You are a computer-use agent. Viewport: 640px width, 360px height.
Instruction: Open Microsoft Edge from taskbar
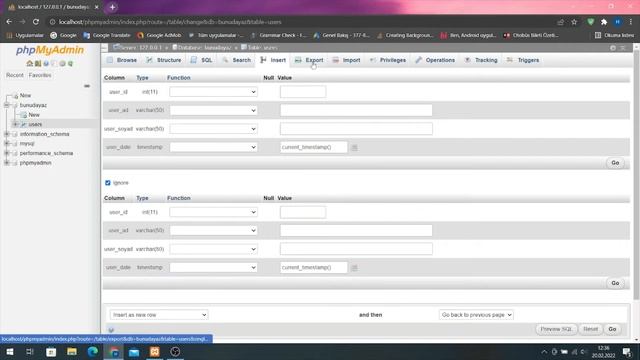pyautogui.click(x=93, y=352)
